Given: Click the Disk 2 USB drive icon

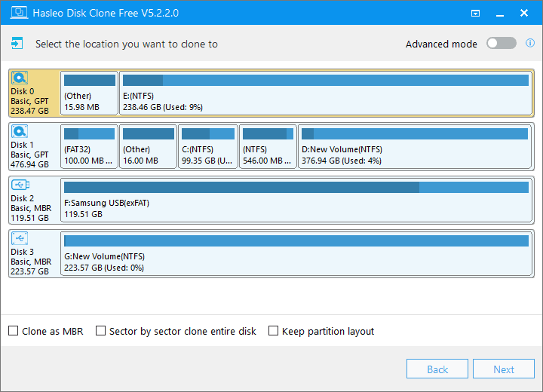Looking at the screenshot, I should (x=20, y=185).
